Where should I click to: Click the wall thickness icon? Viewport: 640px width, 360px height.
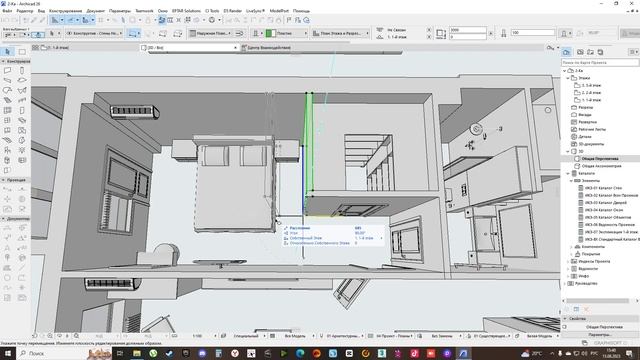pos(503,33)
